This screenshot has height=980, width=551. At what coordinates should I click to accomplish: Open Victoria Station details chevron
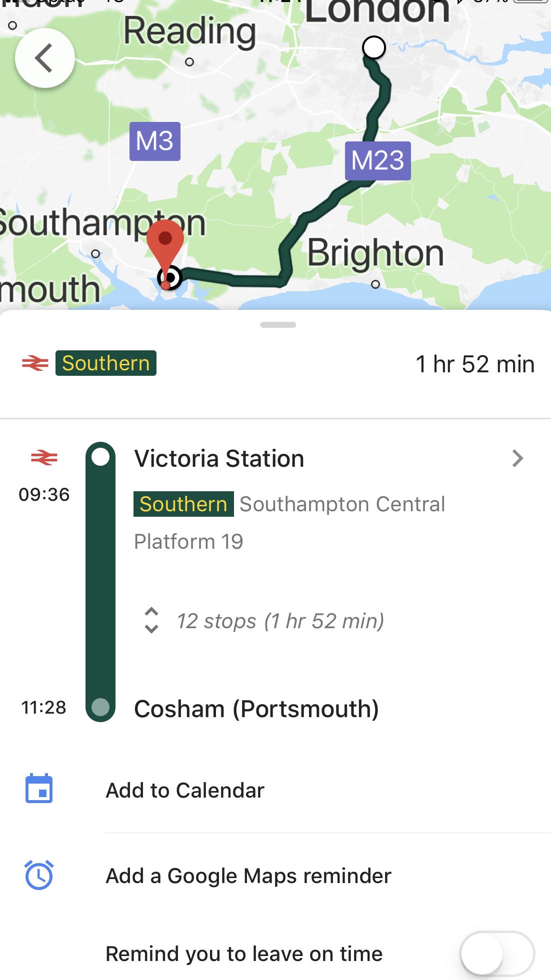(x=517, y=458)
